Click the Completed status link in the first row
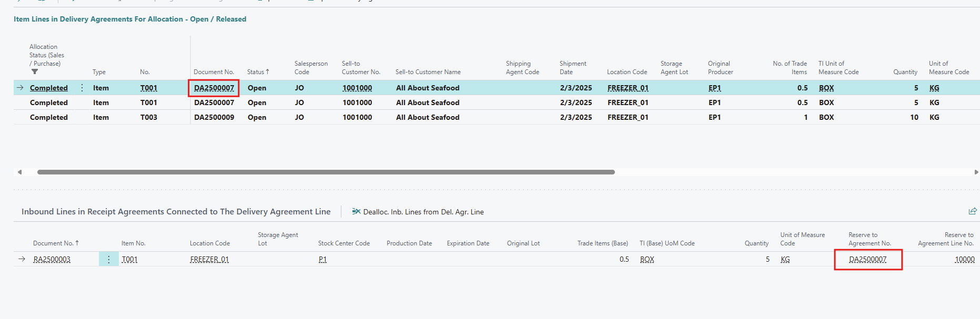 [48, 88]
